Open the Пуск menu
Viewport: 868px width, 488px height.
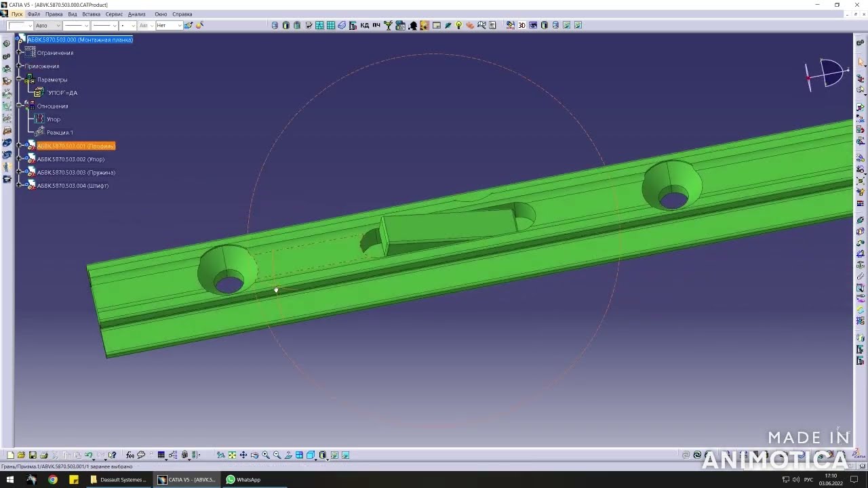tap(17, 14)
